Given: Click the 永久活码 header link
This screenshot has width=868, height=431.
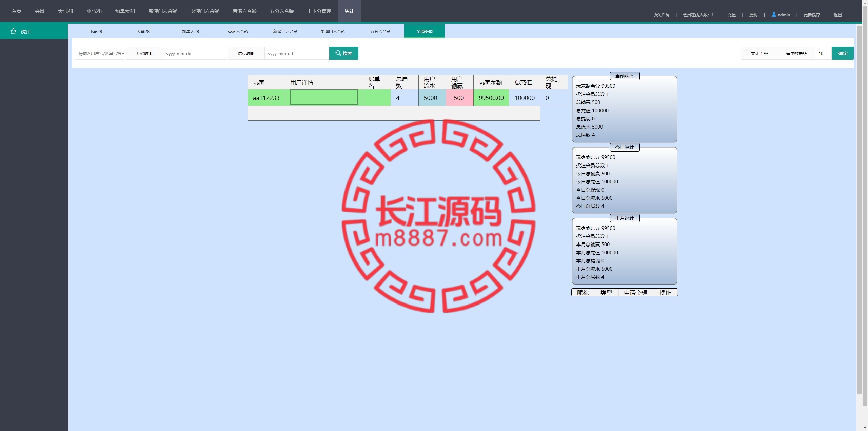Looking at the screenshot, I should (x=661, y=15).
